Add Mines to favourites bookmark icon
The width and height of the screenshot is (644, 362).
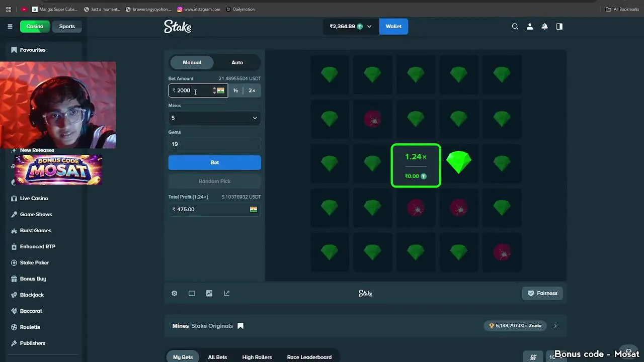click(x=240, y=326)
